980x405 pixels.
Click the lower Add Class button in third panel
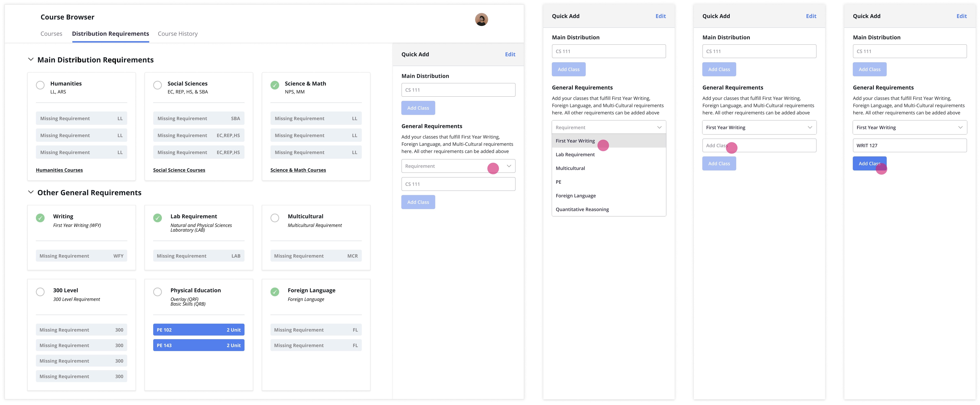[x=719, y=163]
